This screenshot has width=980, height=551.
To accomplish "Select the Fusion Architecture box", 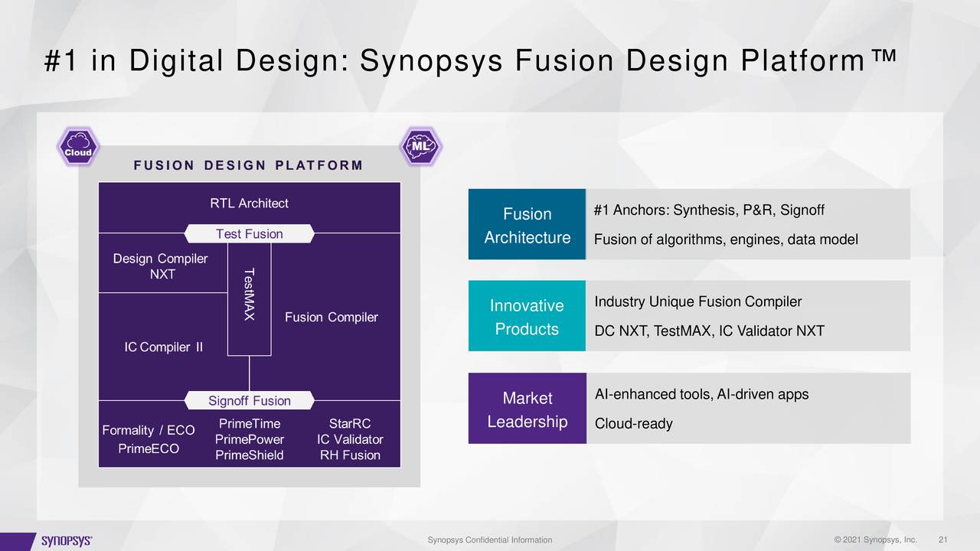I will coord(527,224).
